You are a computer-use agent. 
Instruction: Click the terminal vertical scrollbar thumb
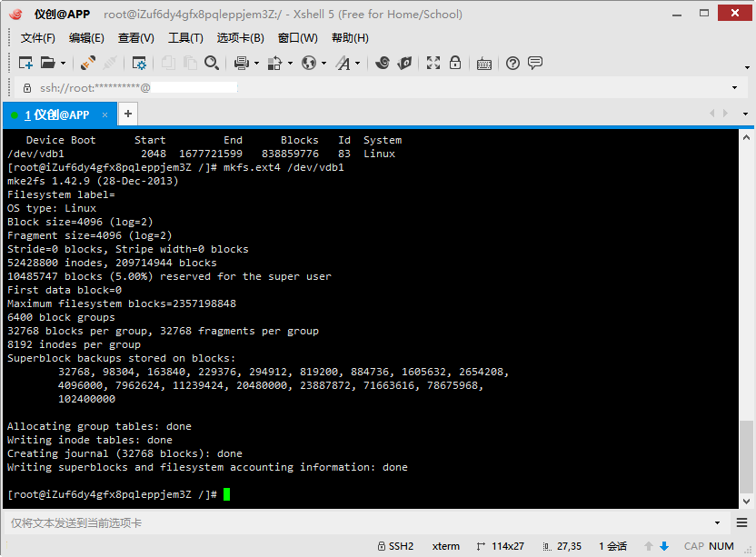pyautogui.click(x=746, y=456)
